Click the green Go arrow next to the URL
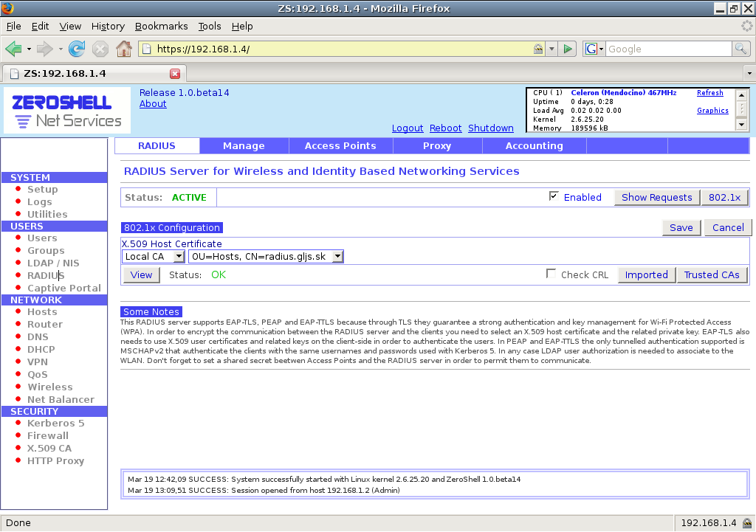This screenshot has width=756, height=532. click(x=568, y=49)
